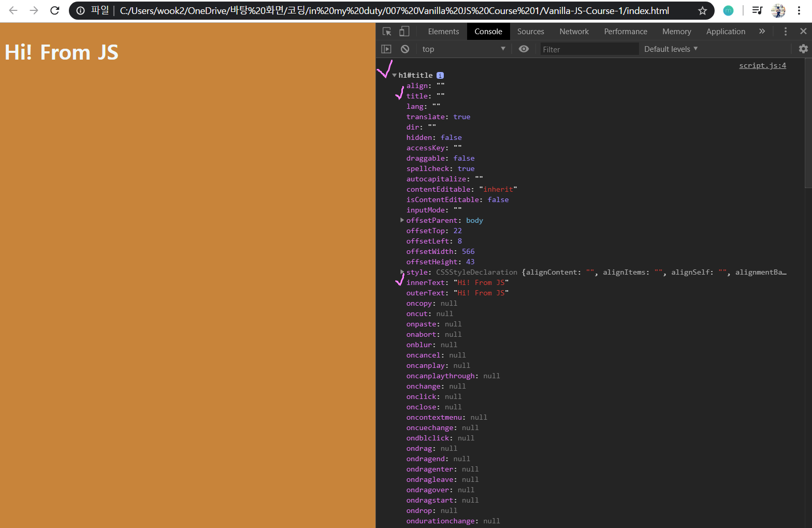
Task: Create live expression eye icon
Action: (x=524, y=49)
